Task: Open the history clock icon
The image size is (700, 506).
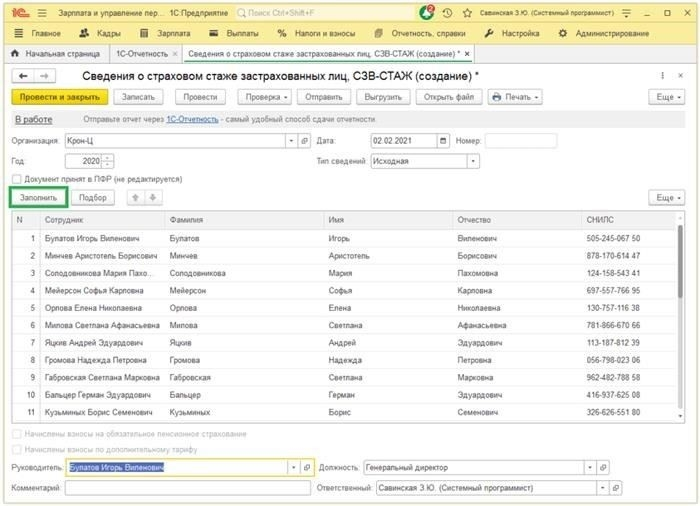Action: point(447,13)
